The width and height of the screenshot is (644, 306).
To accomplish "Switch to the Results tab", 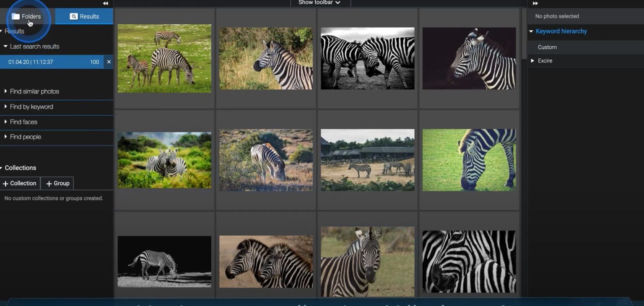I will [x=84, y=16].
